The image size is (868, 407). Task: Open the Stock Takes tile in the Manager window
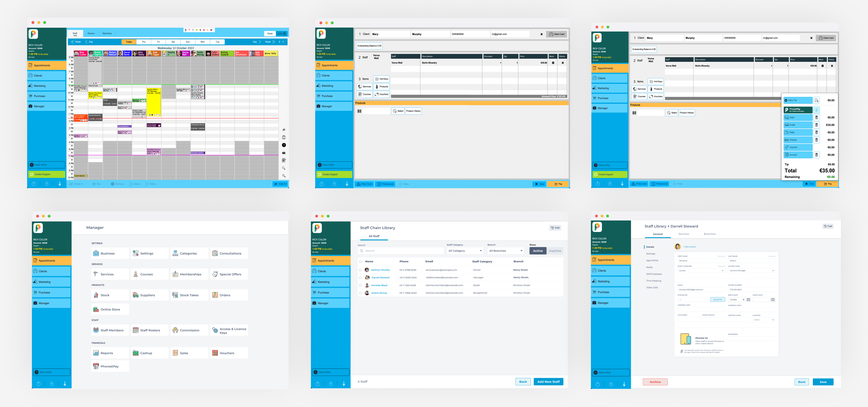click(x=189, y=295)
